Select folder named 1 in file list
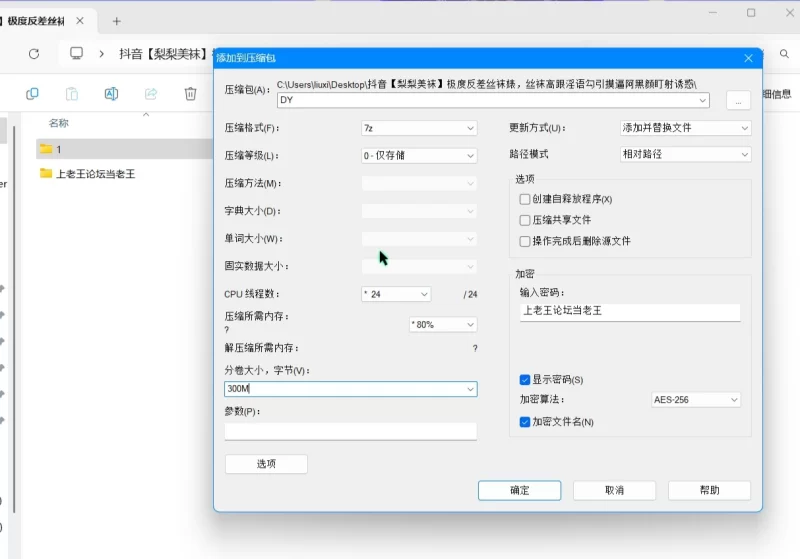800x559 pixels. click(125, 149)
